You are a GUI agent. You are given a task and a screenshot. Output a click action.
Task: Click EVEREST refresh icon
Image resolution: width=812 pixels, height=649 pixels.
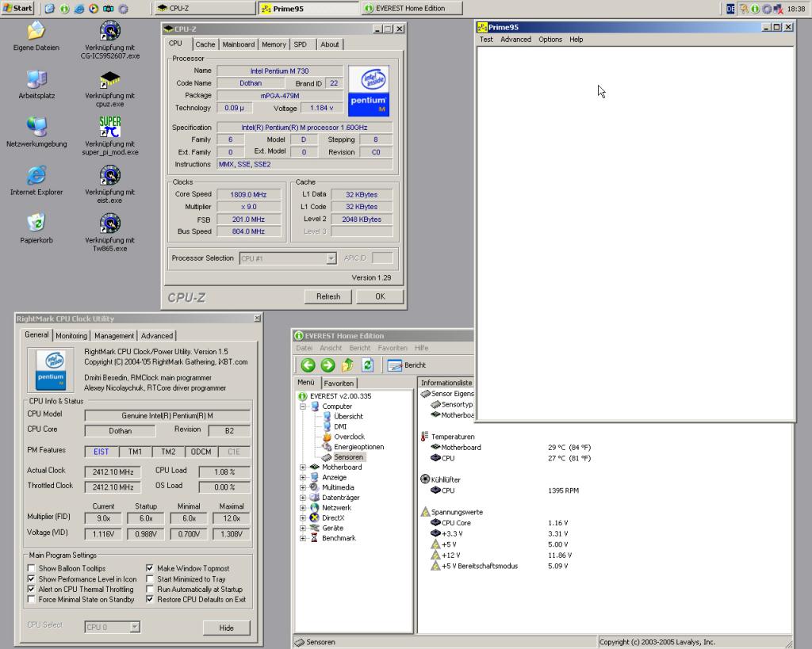[x=367, y=365]
